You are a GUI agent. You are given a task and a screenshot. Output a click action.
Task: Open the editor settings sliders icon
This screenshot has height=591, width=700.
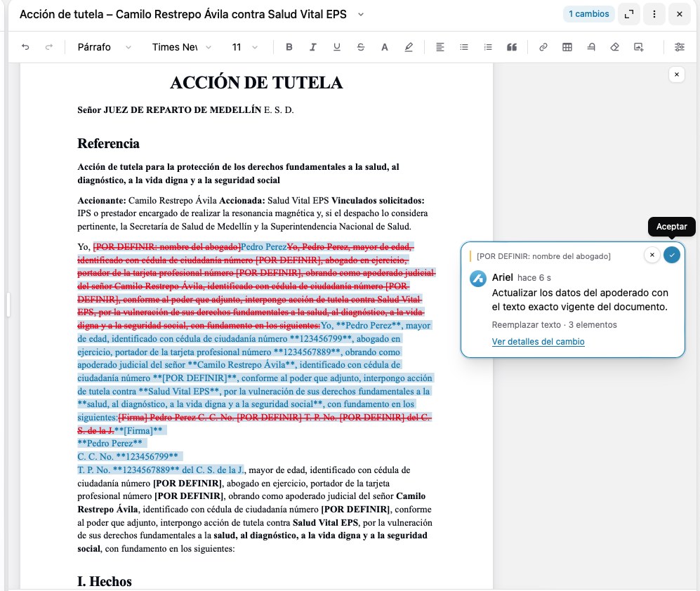pos(680,47)
